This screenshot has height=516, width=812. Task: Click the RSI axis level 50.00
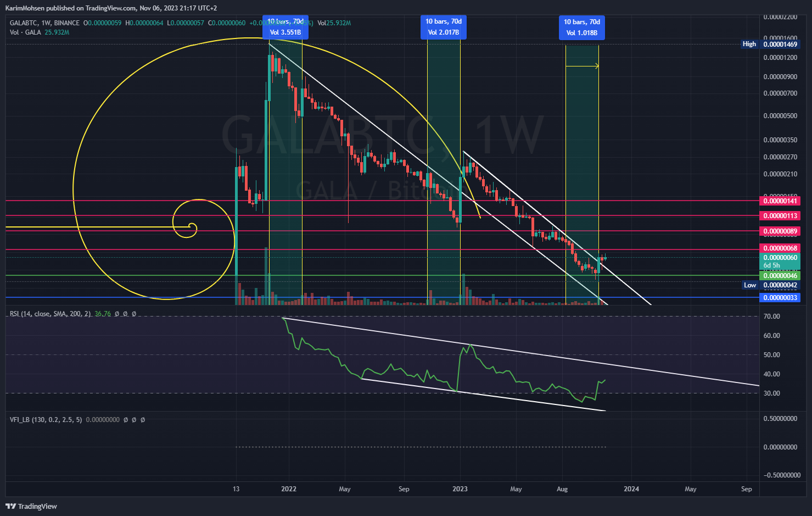click(x=772, y=355)
